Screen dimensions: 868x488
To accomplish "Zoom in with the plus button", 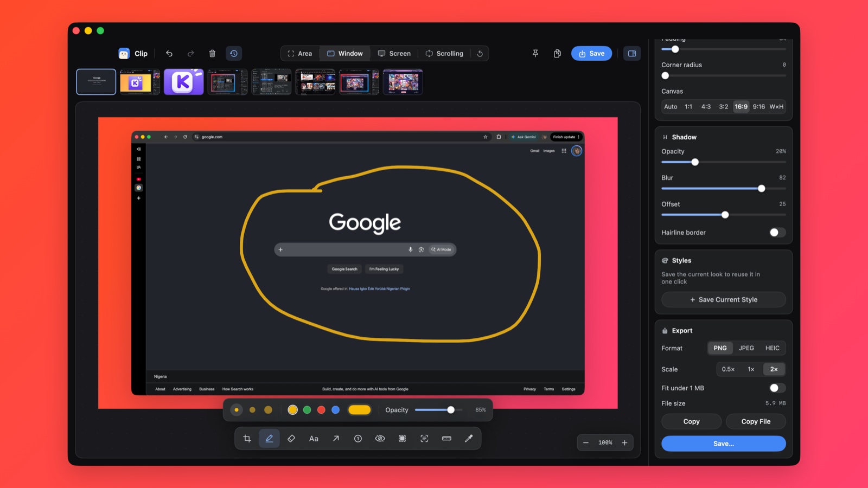I will tap(624, 443).
